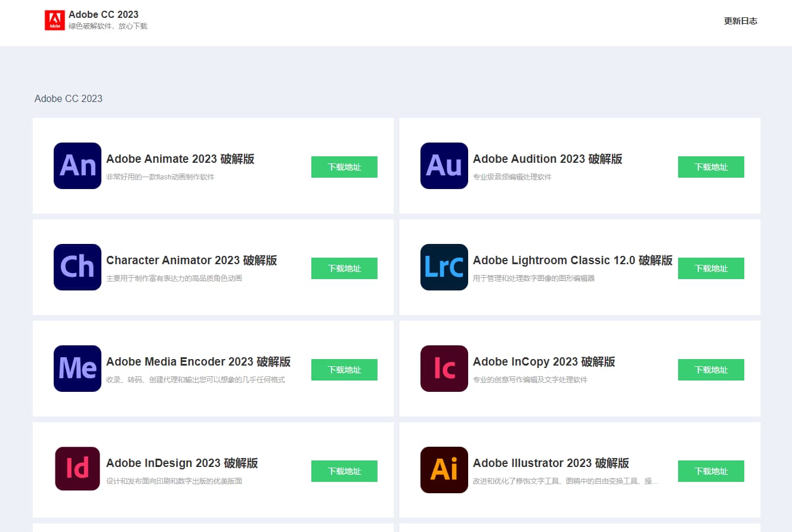Click the Media Encoder Me icon
Screen dimensions: 792x532
[x=78, y=369]
